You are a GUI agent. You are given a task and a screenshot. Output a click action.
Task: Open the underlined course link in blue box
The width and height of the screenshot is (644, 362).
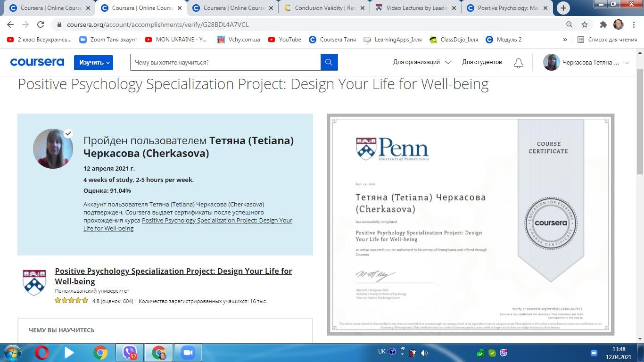[188, 224]
